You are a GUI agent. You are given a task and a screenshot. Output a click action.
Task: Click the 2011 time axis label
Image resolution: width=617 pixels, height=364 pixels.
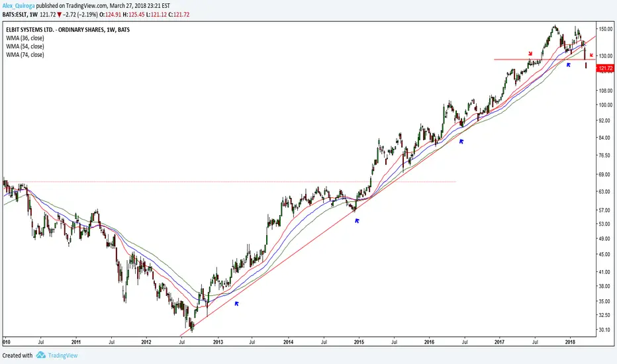[x=76, y=342]
